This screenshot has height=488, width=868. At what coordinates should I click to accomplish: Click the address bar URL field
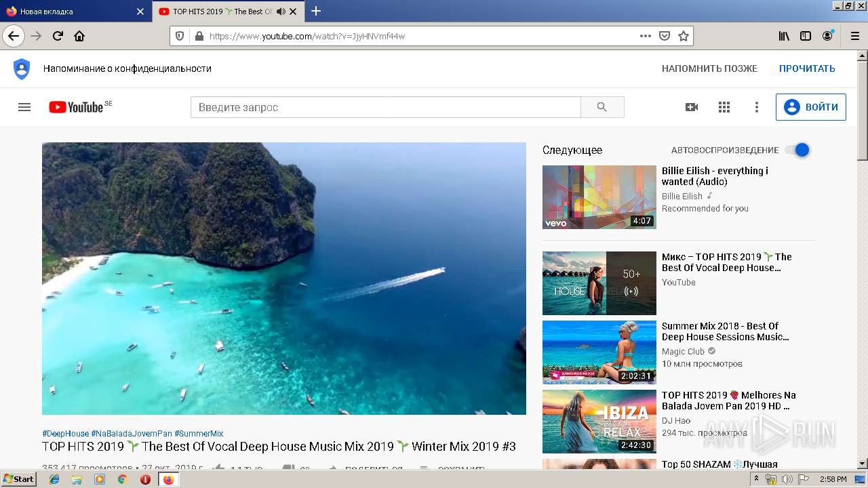click(x=420, y=36)
